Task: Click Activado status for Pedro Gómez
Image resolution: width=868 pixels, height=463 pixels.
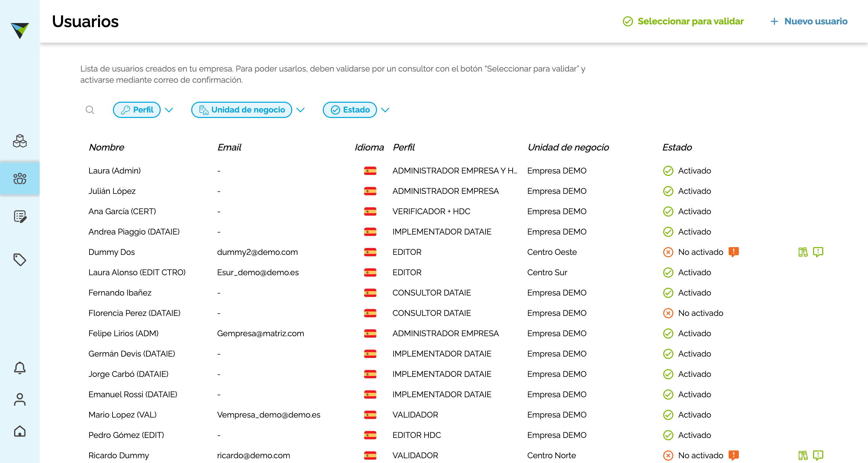Action: pyautogui.click(x=687, y=435)
